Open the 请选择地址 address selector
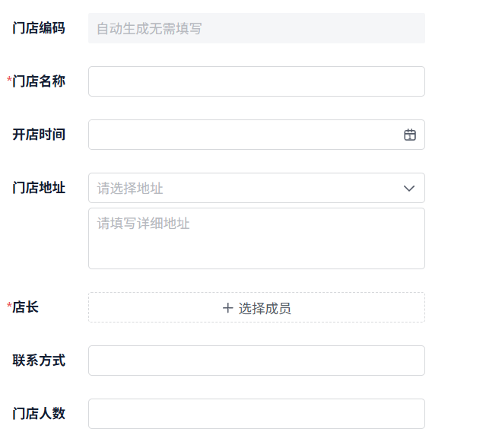Image resolution: width=486 pixels, height=448 pixels. [x=243, y=188]
